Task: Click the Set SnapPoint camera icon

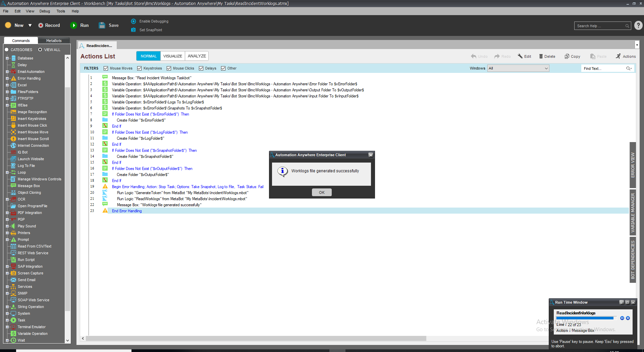Action: 133,30
